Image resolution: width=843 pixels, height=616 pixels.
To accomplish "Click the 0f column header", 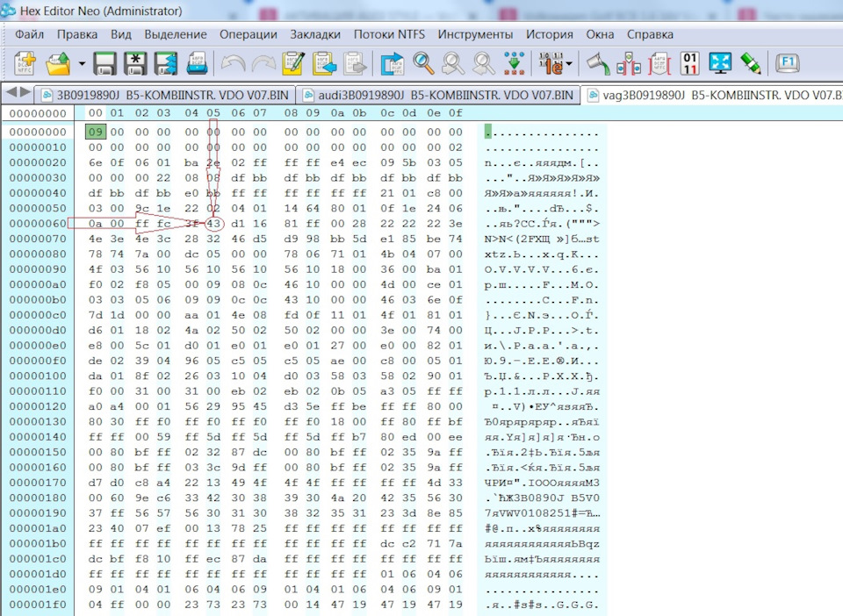I will pyautogui.click(x=456, y=113).
